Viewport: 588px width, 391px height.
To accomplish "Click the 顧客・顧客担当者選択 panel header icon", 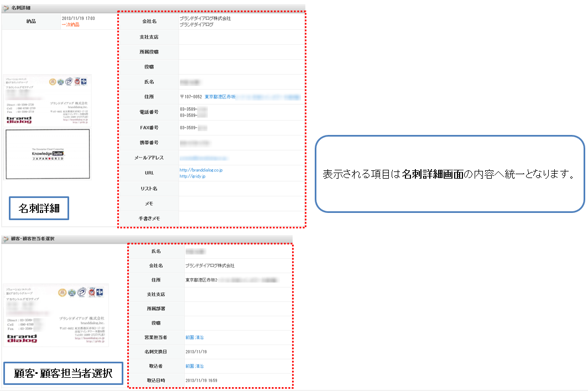I will coord(6,239).
